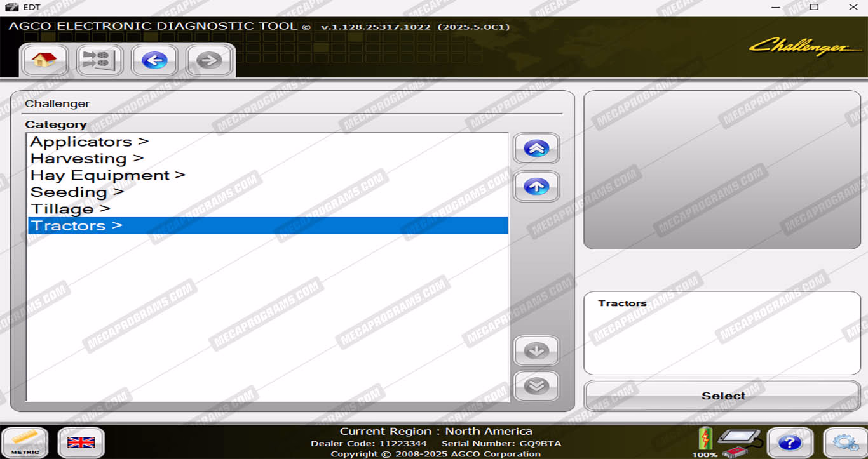Go to the Home screen icon
Viewport: 868px width, 459px height.
point(44,60)
